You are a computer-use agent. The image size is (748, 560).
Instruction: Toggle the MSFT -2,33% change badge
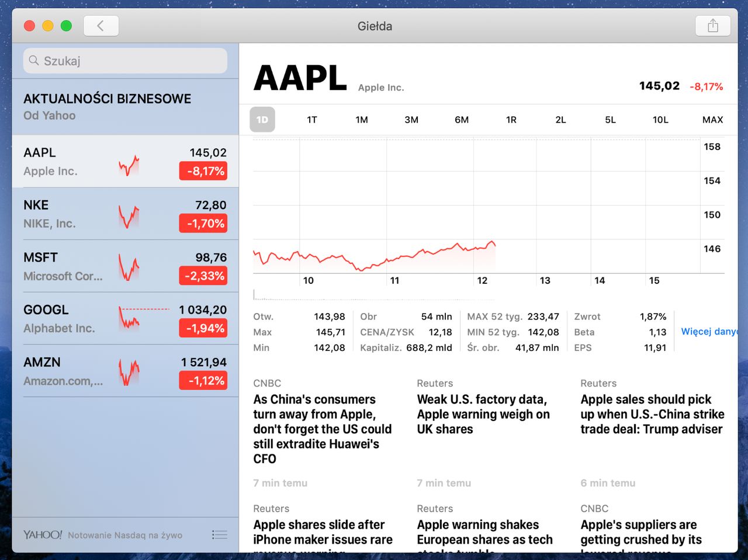(x=203, y=276)
